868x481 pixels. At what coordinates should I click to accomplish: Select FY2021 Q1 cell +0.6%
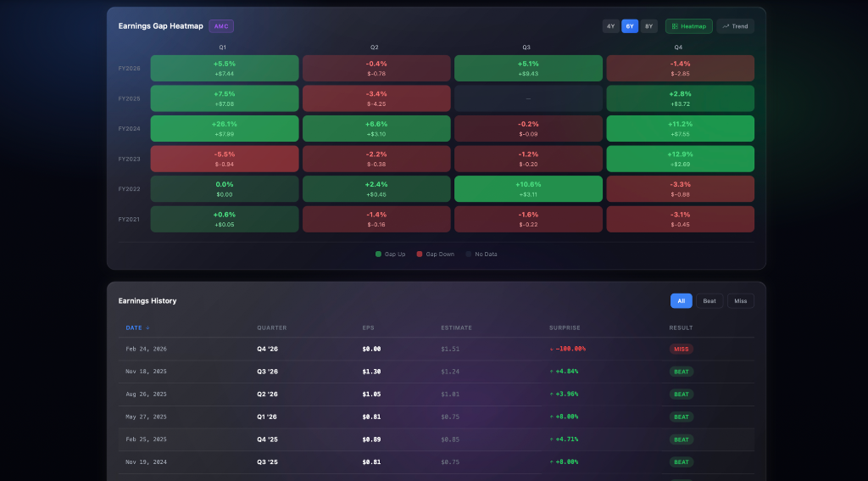coord(224,220)
